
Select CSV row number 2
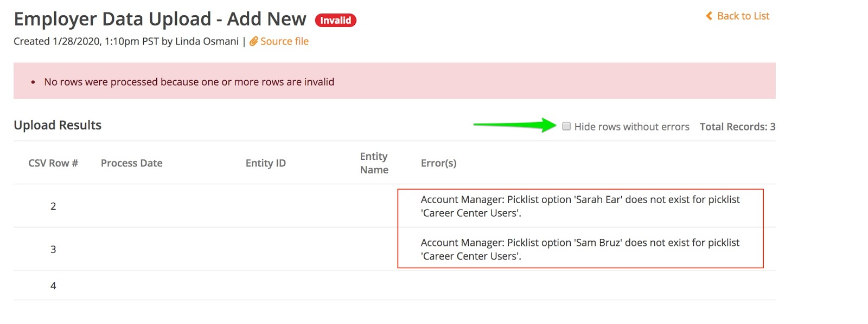[x=53, y=206]
